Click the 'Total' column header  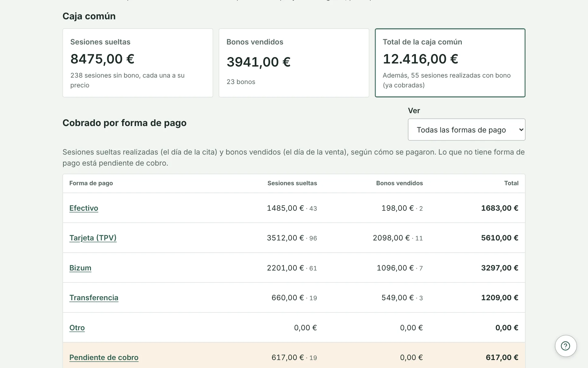[511, 183]
